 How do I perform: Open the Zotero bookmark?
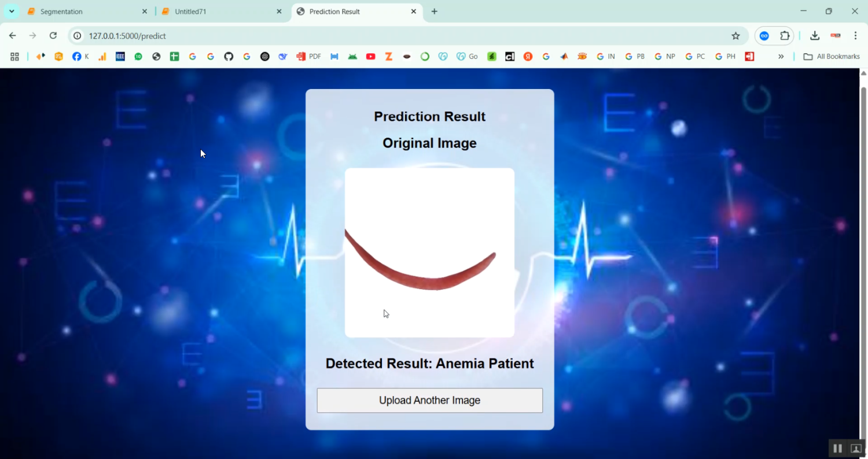tap(388, 56)
